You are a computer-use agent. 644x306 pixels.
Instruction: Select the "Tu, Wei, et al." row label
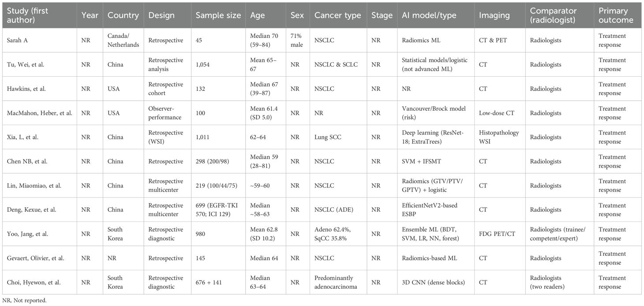[x=25, y=65]
